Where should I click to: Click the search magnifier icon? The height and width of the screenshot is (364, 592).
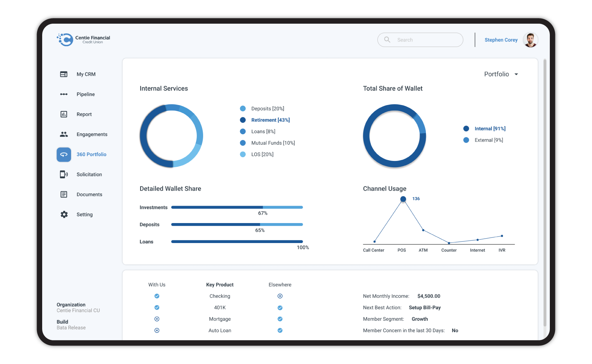tap(387, 40)
